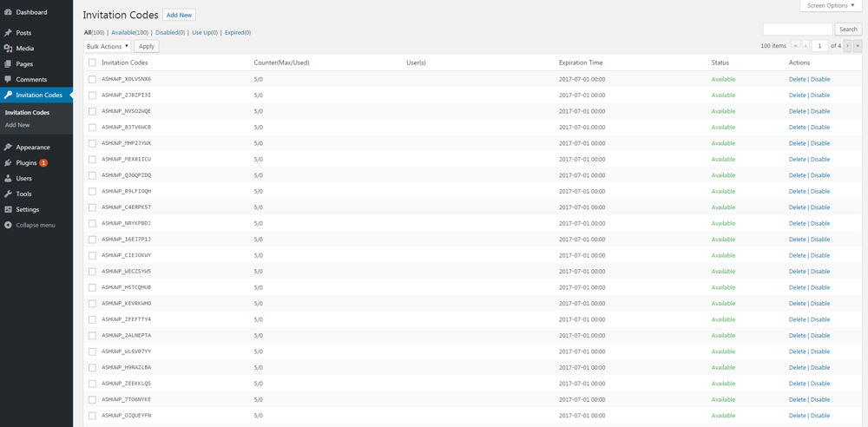Click the Settings sliders icon
Screen dimensions: 868x427
click(x=9, y=209)
